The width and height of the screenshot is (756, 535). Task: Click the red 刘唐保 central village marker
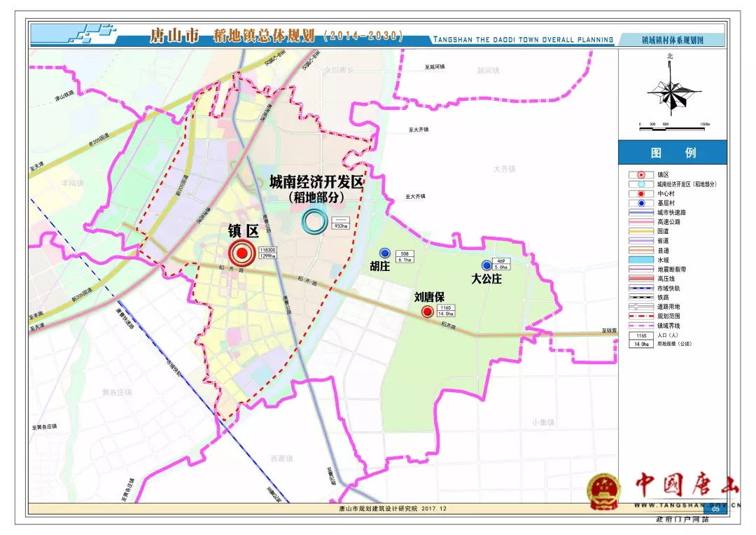[x=426, y=312]
